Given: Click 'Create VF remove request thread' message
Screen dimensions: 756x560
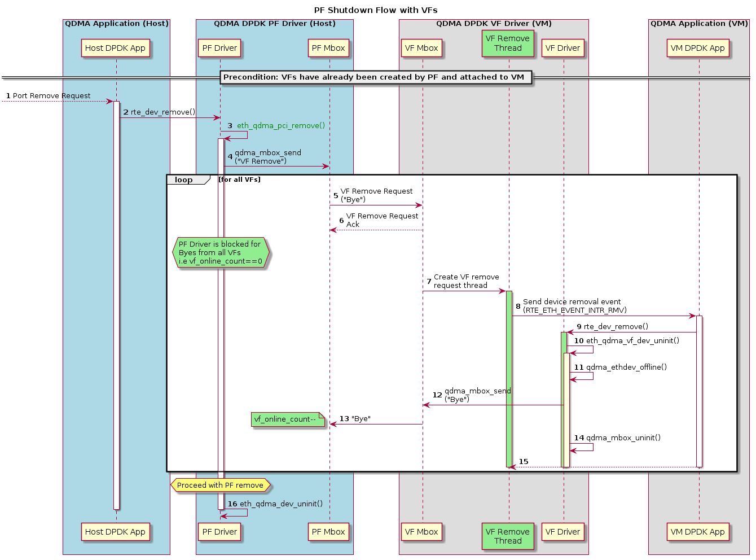Looking at the screenshot, I should coord(466,281).
